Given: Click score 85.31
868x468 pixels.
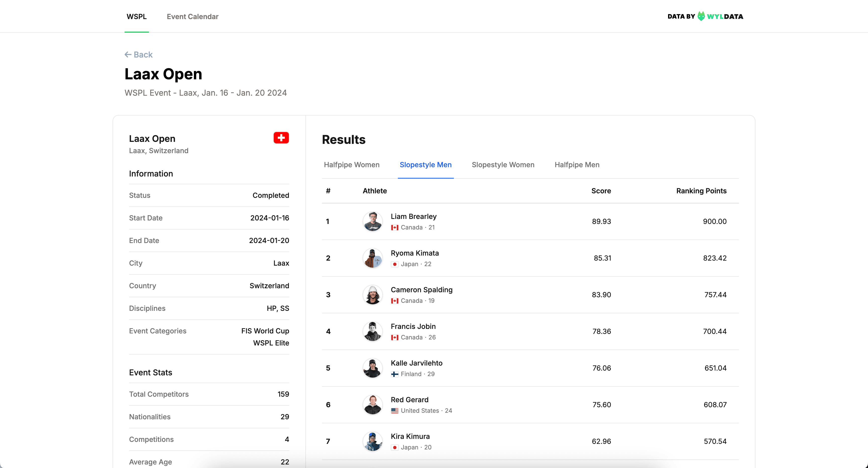Looking at the screenshot, I should (x=602, y=258).
